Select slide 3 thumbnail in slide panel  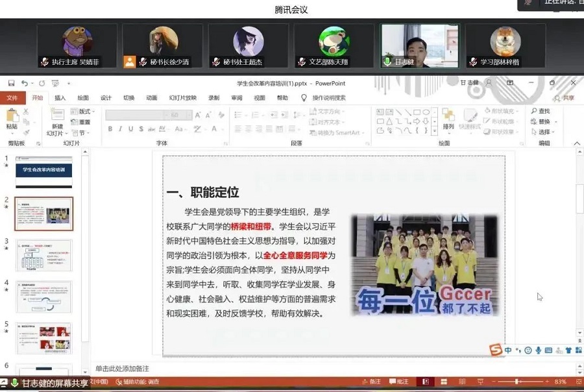(x=44, y=255)
